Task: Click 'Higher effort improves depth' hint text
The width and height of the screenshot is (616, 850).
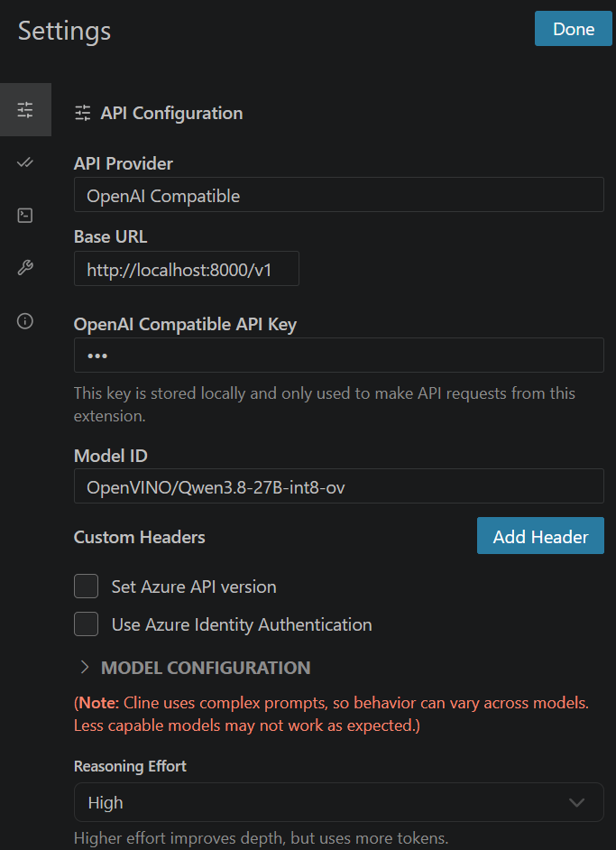Action: (x=262, y=838)
